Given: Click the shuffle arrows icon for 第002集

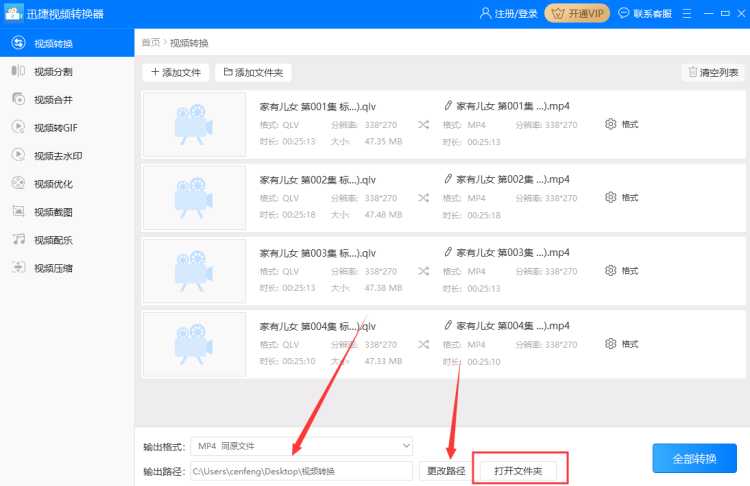Looking at the screenshot, I should [423, 198].
